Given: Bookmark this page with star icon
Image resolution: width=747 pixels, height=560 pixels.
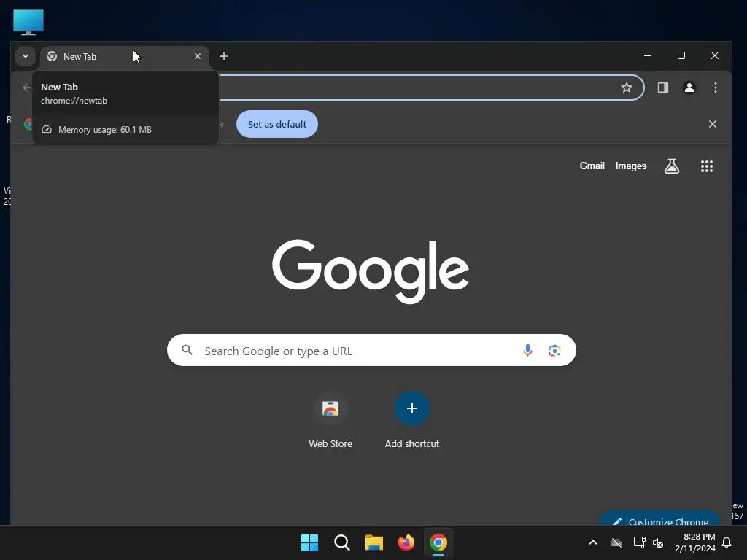Looking at the screenshot, I should pyautogui.click(x=627, y=87).
